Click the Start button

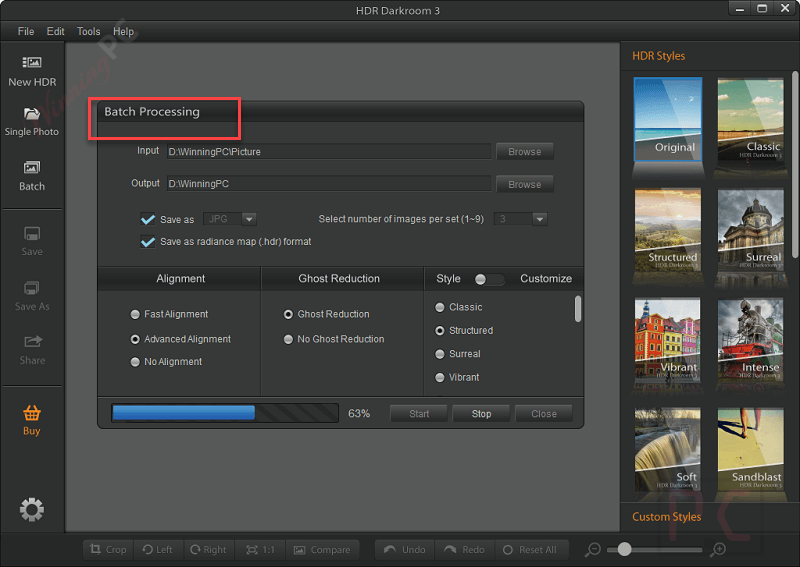point(419,414)
